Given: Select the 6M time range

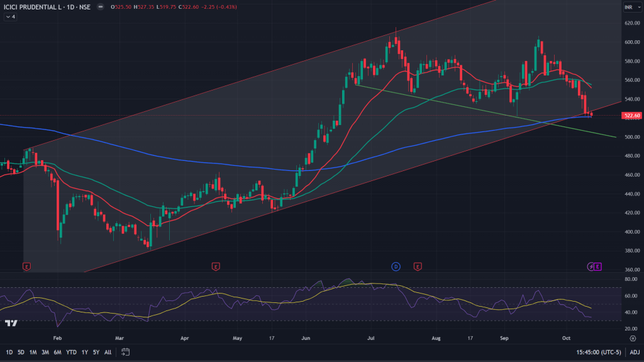Looking at the screenshot, I should coord(57,352).
